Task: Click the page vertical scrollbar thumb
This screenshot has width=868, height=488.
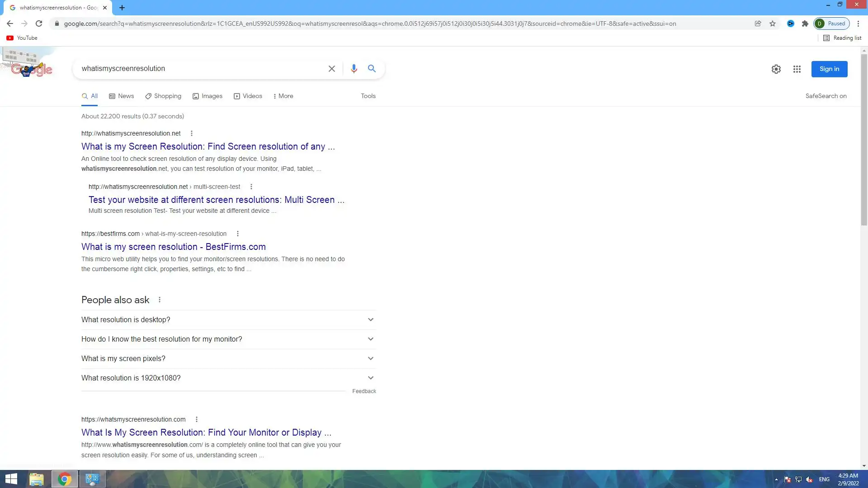Action: coord(864,140)
